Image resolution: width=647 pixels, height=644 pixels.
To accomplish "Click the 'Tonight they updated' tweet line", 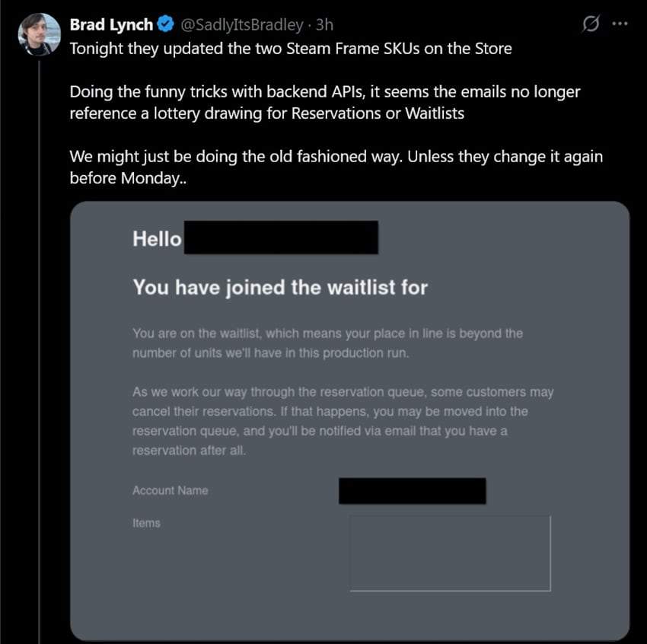I will click(291, 49).
